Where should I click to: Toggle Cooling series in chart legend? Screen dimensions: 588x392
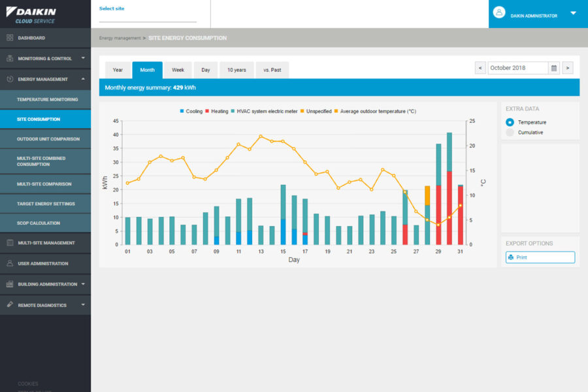pos(191,112)
